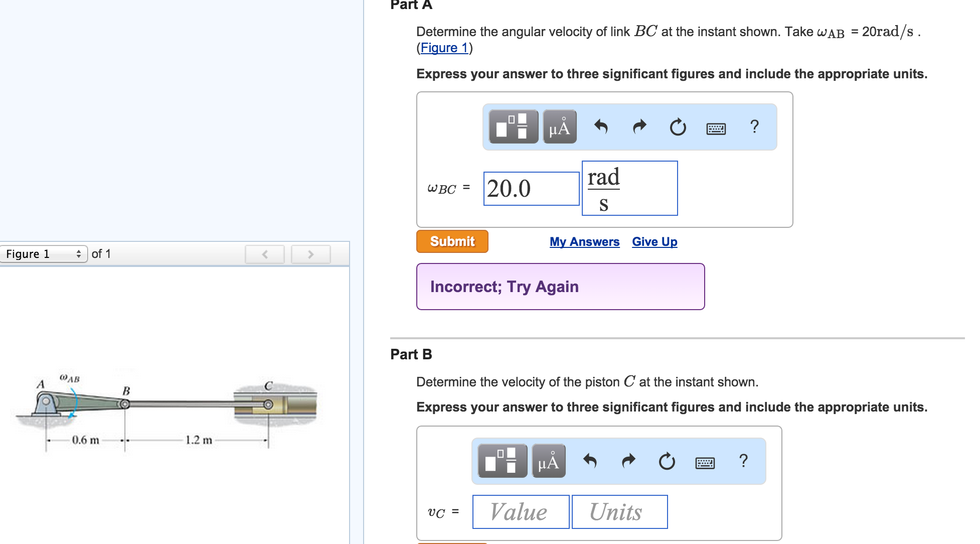The image size is (980, 544).
Task: Click the redo arrow in Part A toolbar
Action: click(639, 127)
